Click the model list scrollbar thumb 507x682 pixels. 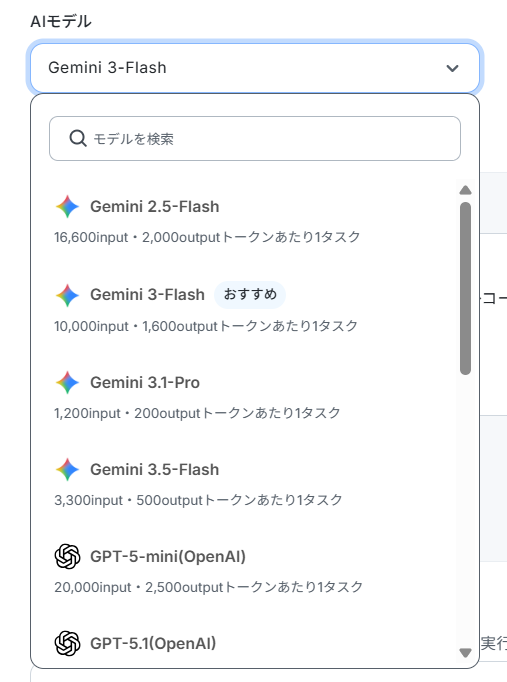465,288
